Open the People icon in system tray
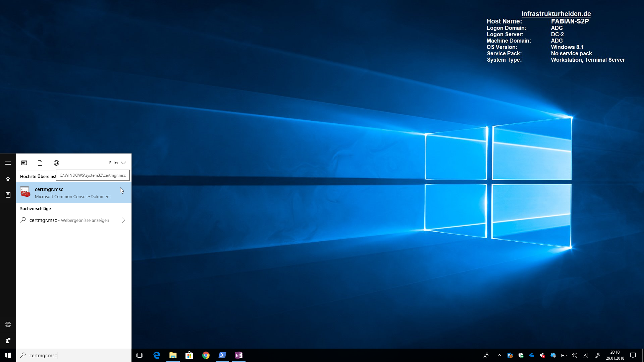Image resolution: width=644 pixels, height=362 pixels. point(486,355)
